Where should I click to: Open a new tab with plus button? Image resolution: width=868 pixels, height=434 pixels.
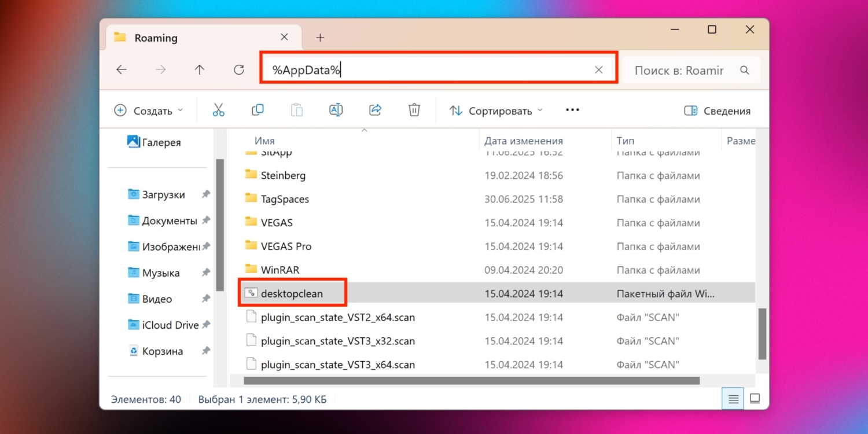pyautogui.click(x=320, y=38)
